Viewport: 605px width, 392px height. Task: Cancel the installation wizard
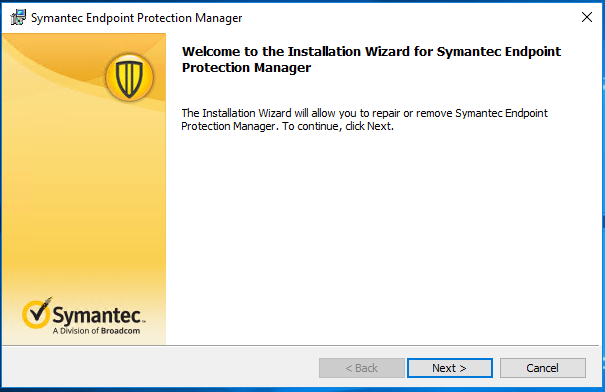[542, 368]
